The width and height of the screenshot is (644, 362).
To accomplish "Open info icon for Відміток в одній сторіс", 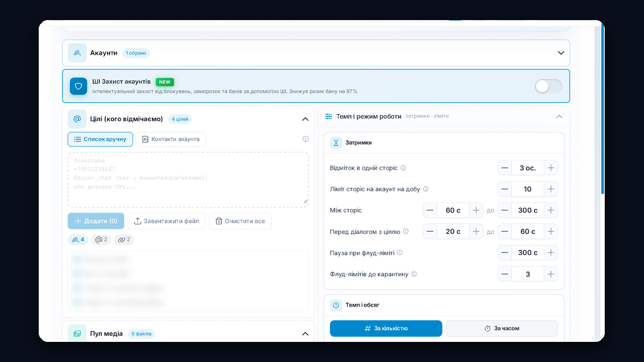I will pos(403,168).
